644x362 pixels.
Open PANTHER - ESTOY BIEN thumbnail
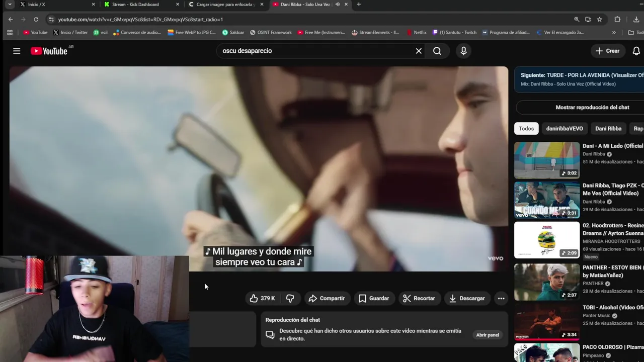point(547,282)
